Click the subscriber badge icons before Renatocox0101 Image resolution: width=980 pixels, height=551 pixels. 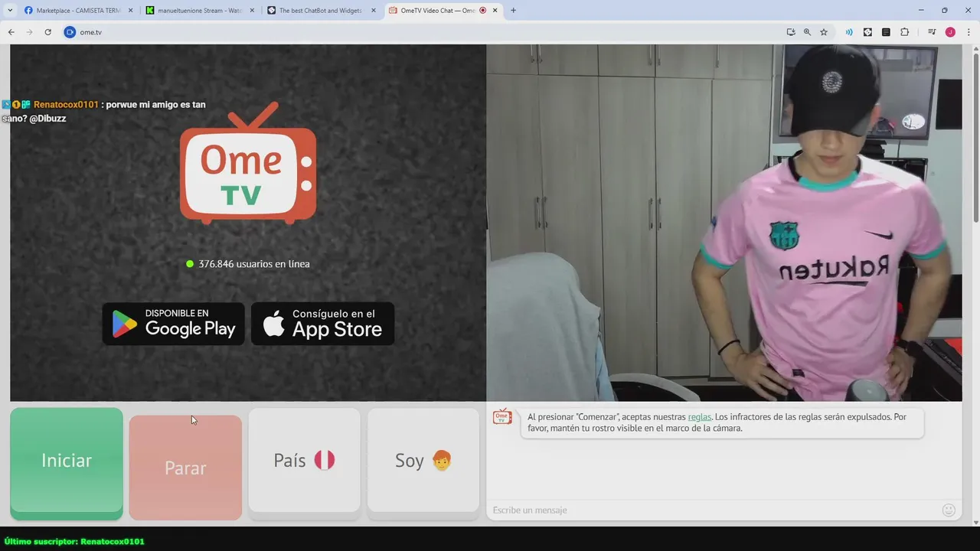(16, 105)
